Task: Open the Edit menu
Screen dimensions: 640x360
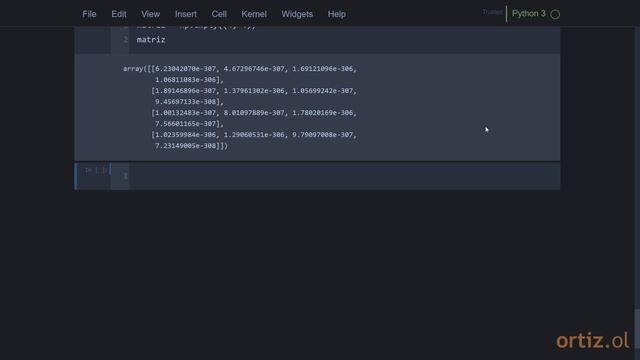Action: point(119,14)
